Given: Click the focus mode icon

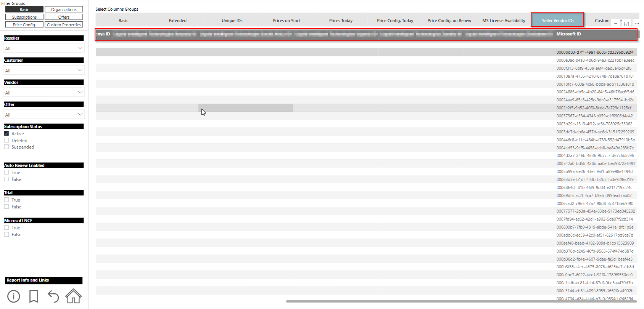Looking at the screenshot, I should click(x=626, y=24).
